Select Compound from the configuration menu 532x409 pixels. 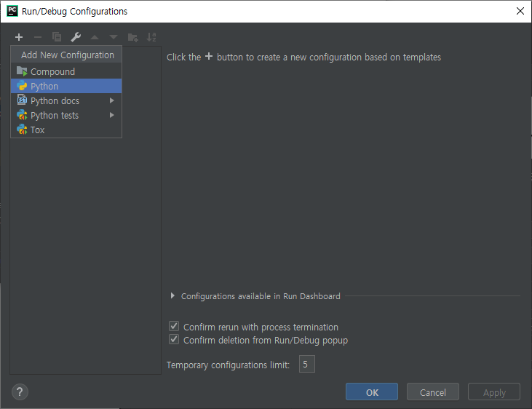[66, 71]
